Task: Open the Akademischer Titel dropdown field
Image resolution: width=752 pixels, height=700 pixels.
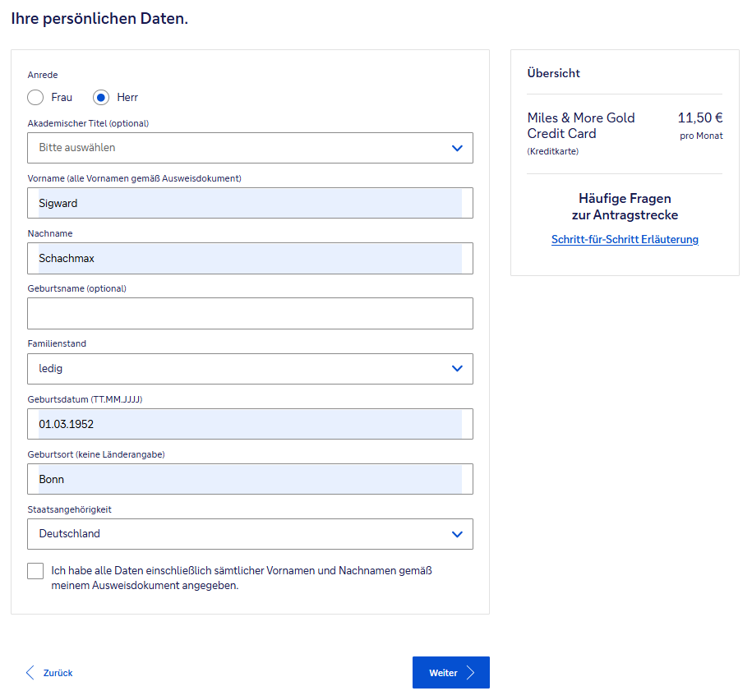Action: point(238,148)
